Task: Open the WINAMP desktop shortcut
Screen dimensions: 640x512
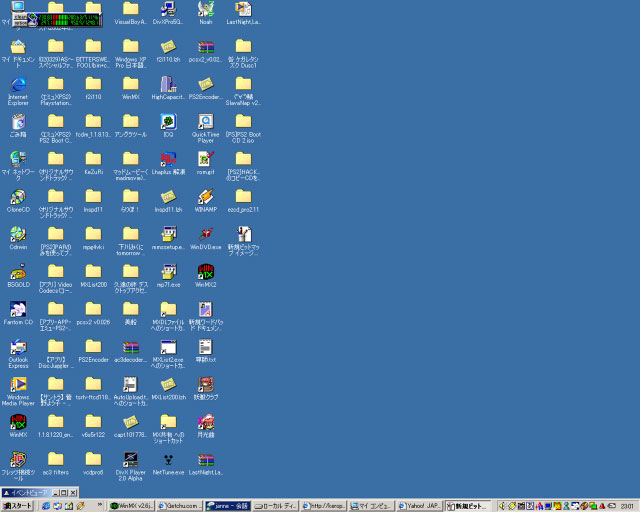Action: tap(205, 196)
